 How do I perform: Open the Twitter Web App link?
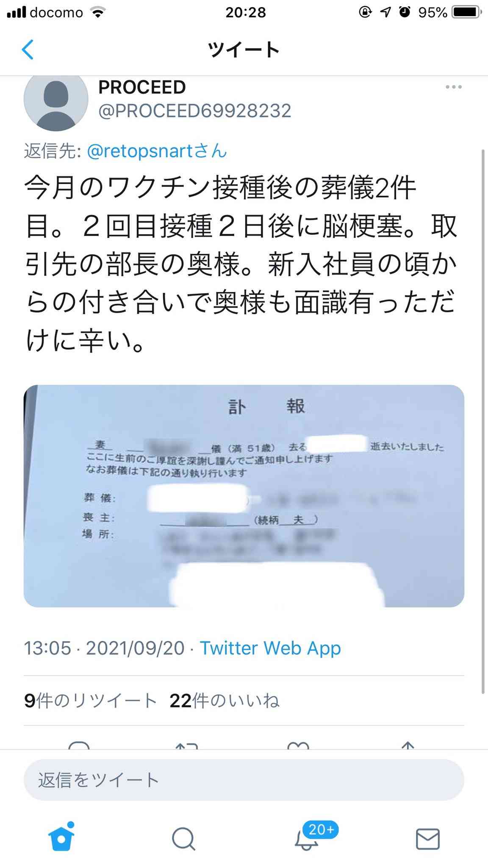click(x=270, y=648)
